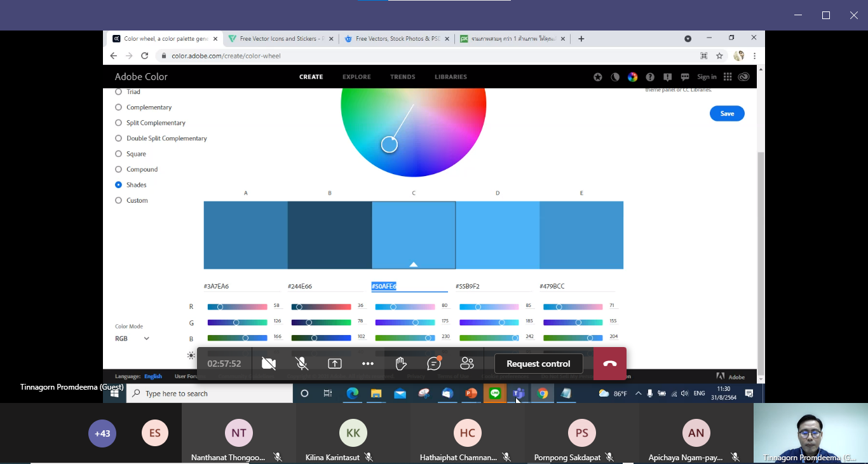Click Request control button

coord(538,364)
